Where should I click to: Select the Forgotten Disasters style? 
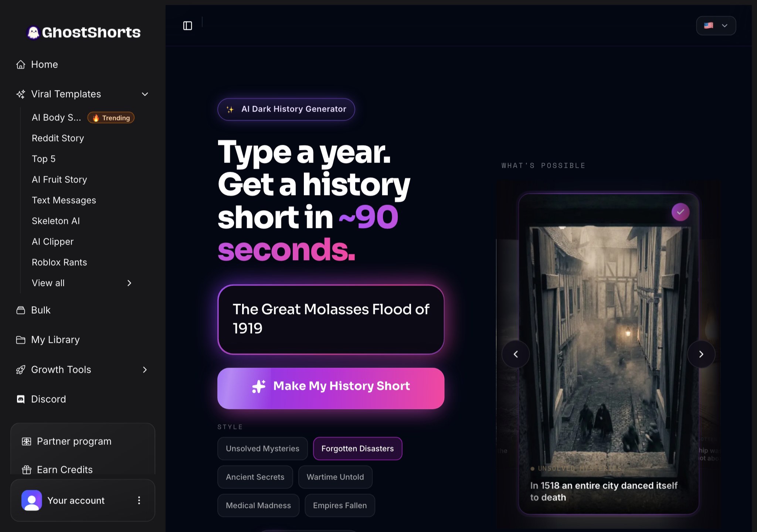click(357, 449)
